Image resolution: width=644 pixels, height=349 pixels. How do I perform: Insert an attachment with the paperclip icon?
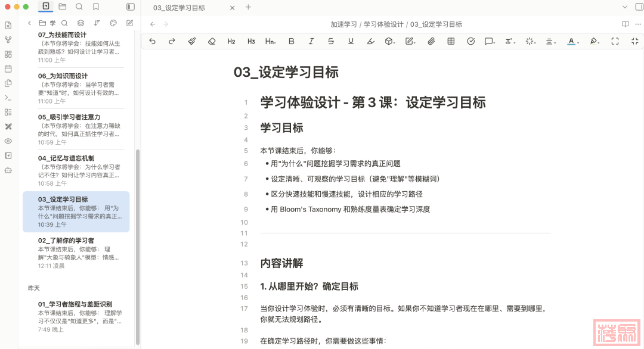[x=431, y=41]
